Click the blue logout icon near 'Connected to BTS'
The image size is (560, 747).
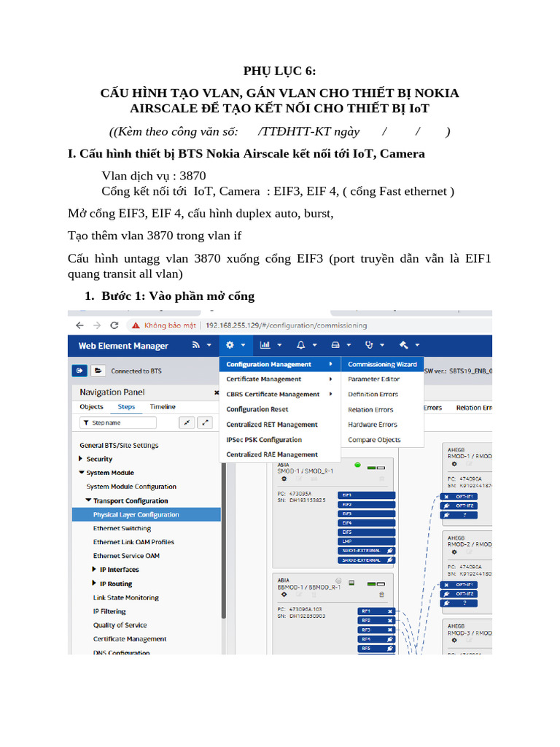79,371
